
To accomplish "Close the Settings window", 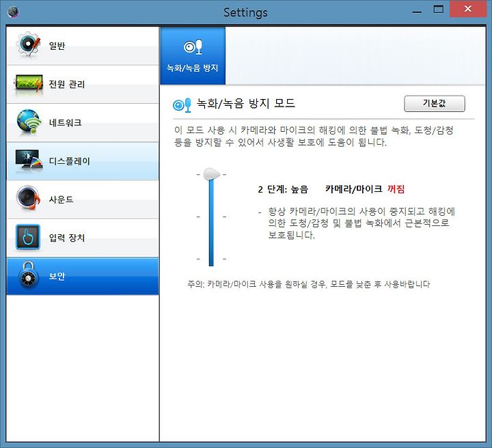I will coord(467,9).
